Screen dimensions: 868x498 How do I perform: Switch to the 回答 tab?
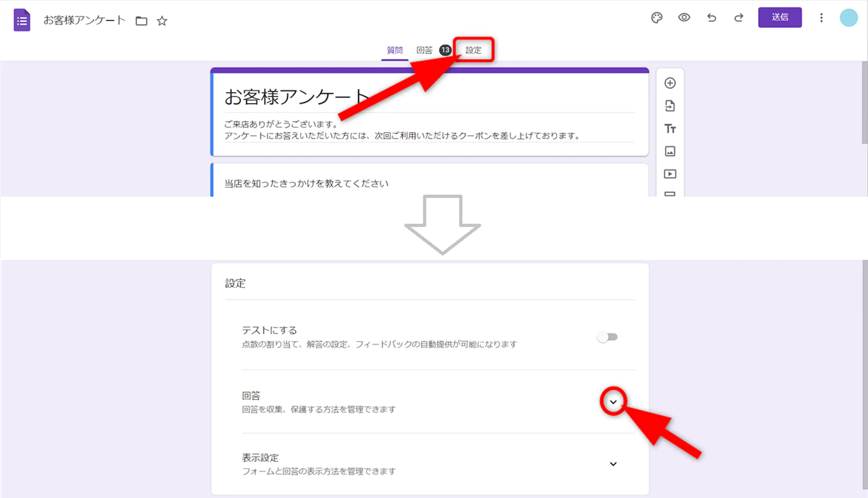click(424, 50)
